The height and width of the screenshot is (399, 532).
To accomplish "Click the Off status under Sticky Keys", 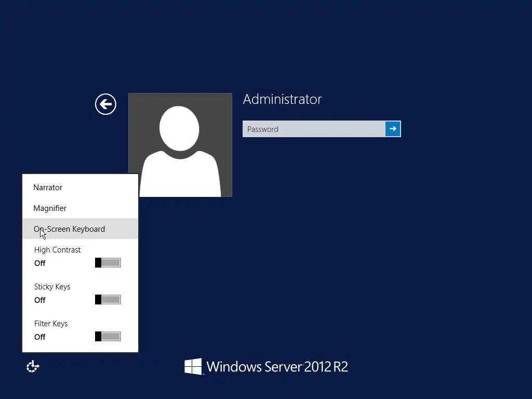I will [x=39, y=300].
